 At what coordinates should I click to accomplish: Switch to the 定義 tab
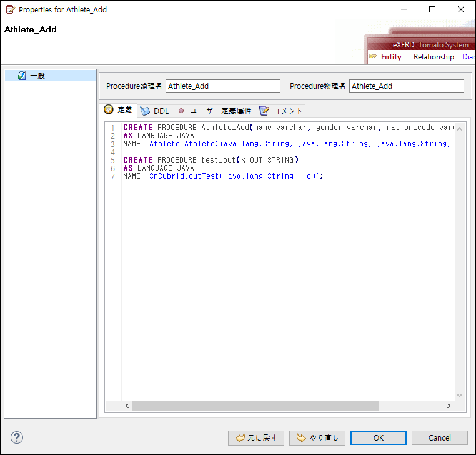pos(119,110)
